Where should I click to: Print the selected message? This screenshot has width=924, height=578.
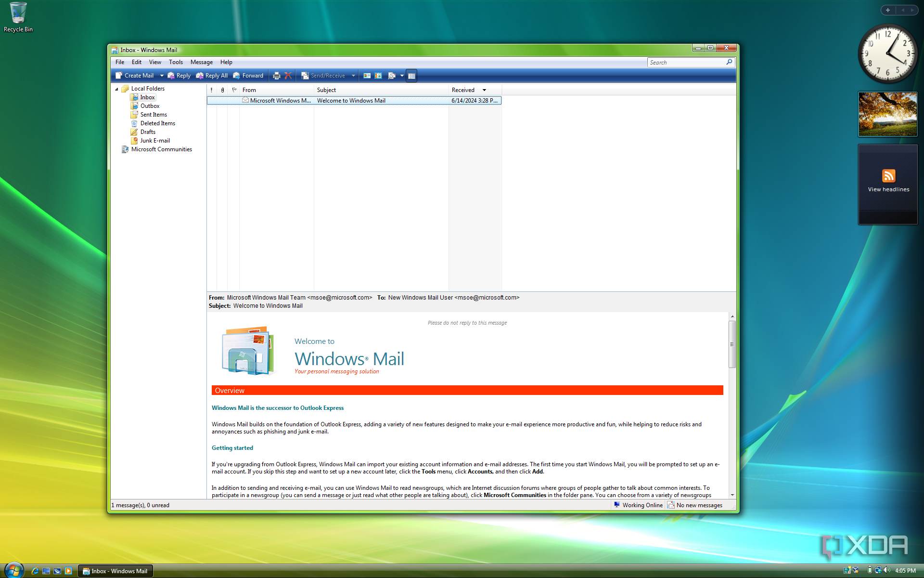(x=277, y=76)
